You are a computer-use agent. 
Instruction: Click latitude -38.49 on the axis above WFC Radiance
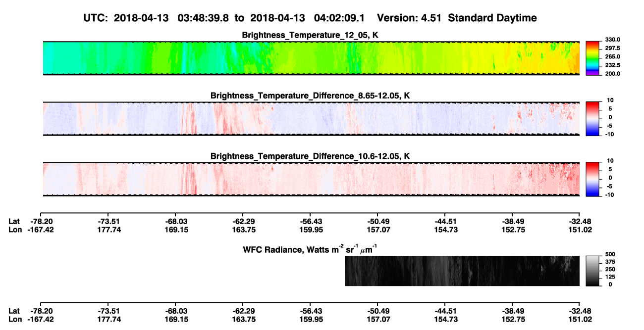[x=512, y=221]
